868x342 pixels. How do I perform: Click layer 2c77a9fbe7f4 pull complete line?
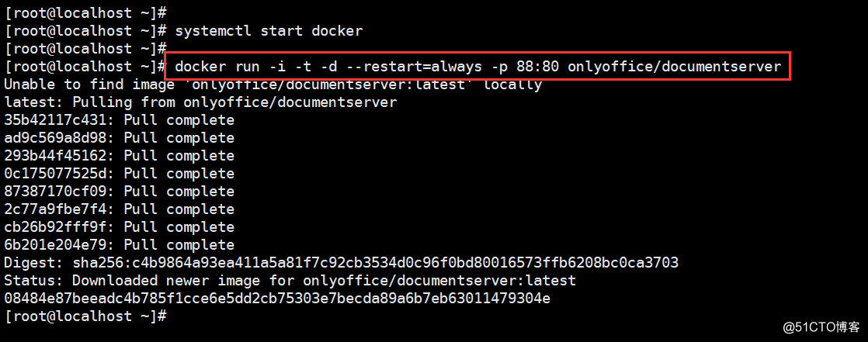(x=119, y=209)
